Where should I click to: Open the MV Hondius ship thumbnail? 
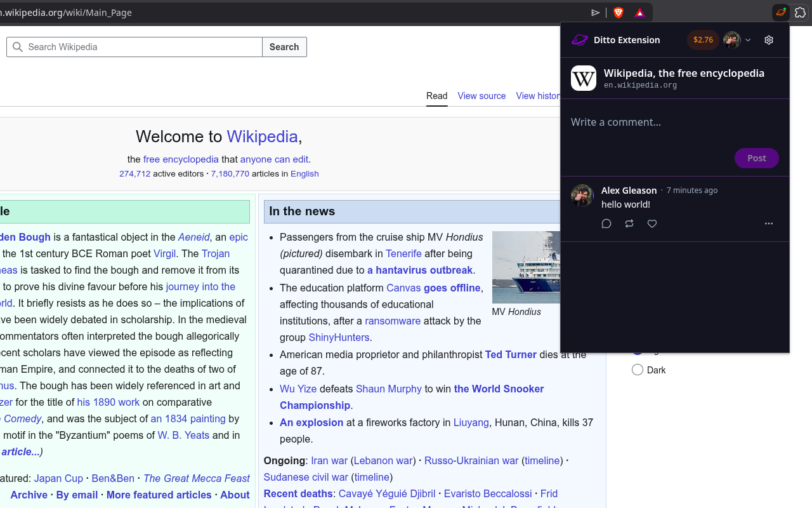[527, 267]
